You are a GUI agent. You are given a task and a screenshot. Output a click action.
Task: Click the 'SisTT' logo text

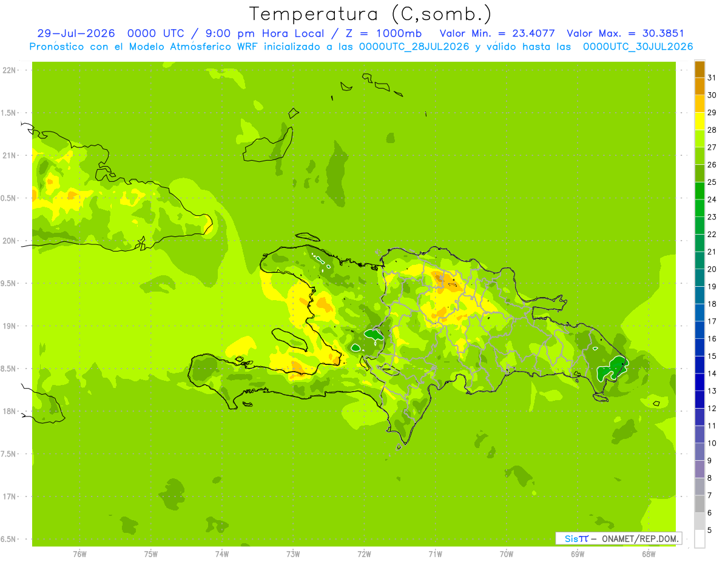(x=576, y=538)
